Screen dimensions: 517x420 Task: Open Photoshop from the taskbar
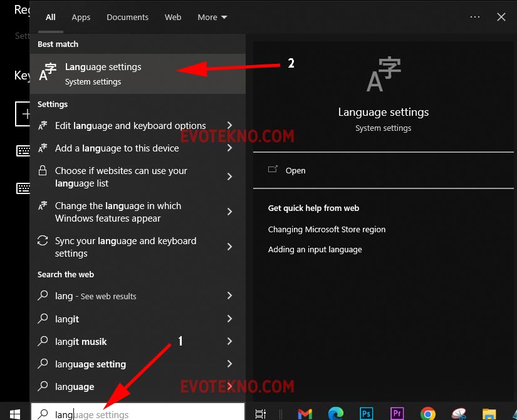coord(366,413)
